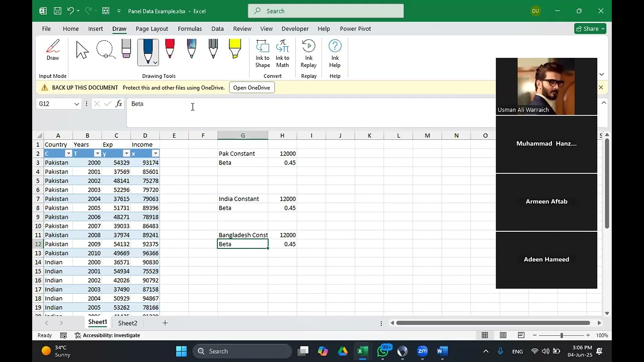Activate the Lasso Select tool

click(x=105, y=50)
